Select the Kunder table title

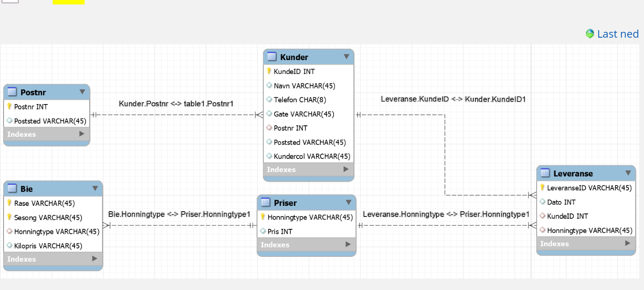tap(294, 57)
